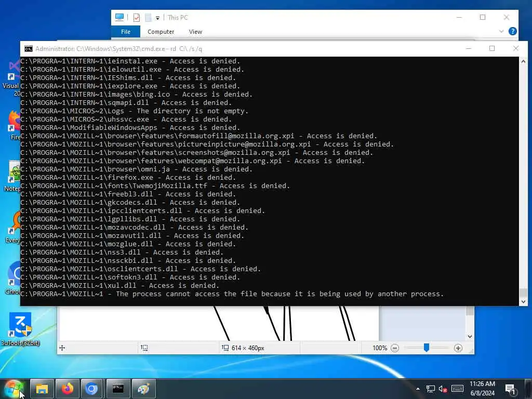The height and width of the screenshot is (399, 532).
Task: Click the webcompat@mozilla.org.xpi line
Action: click(x=192, y=161)
